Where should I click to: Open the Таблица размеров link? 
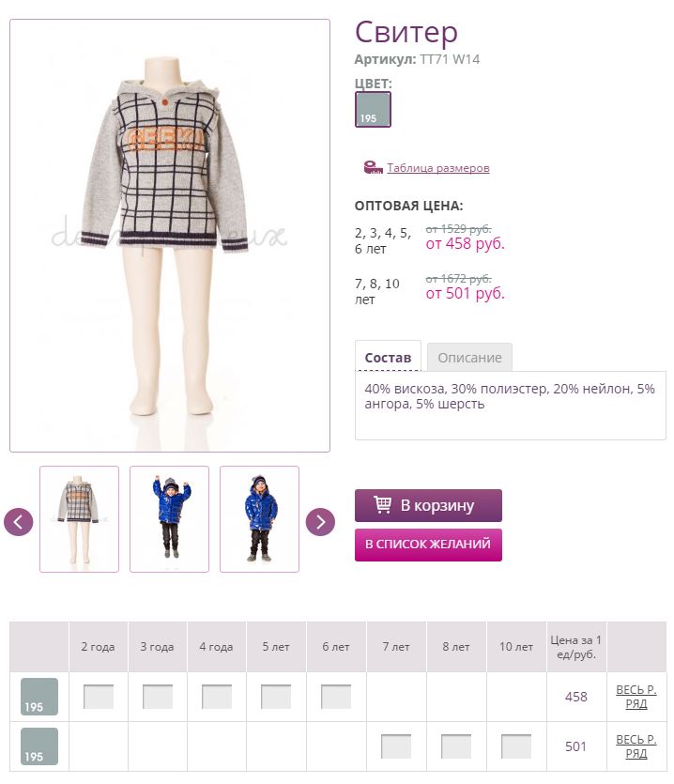[438, 168]
